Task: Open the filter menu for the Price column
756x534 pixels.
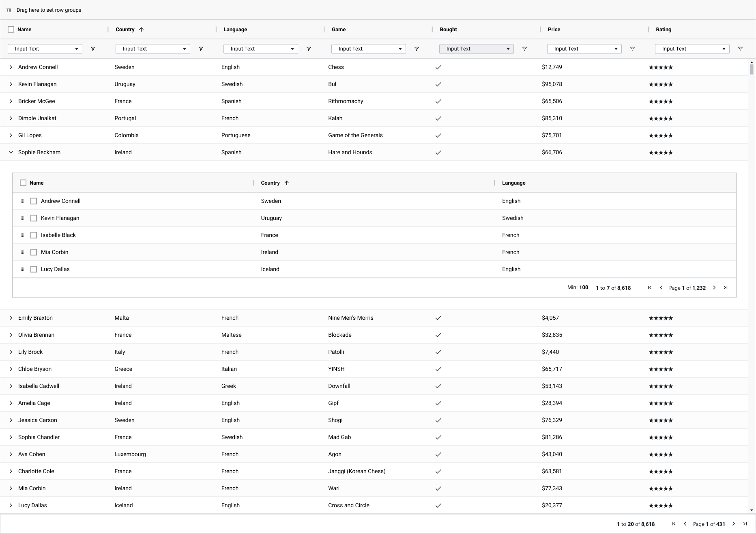Action: click(632, 49)
